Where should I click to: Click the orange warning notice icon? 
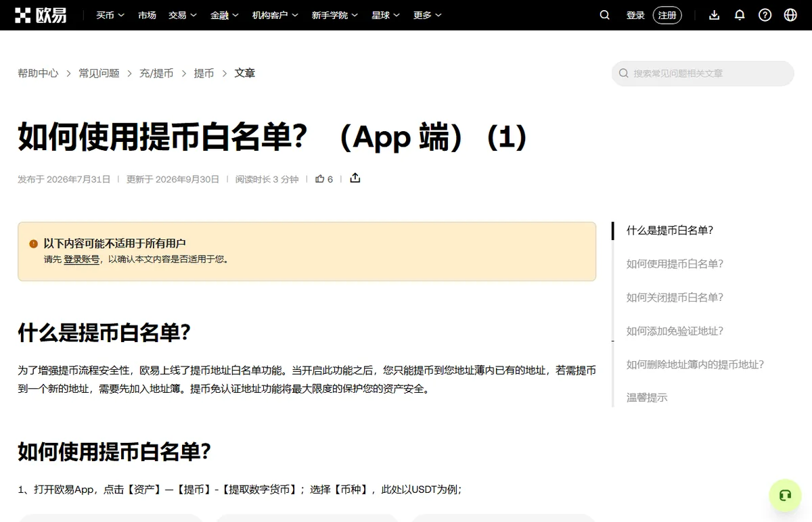click(x=34, y=243)
